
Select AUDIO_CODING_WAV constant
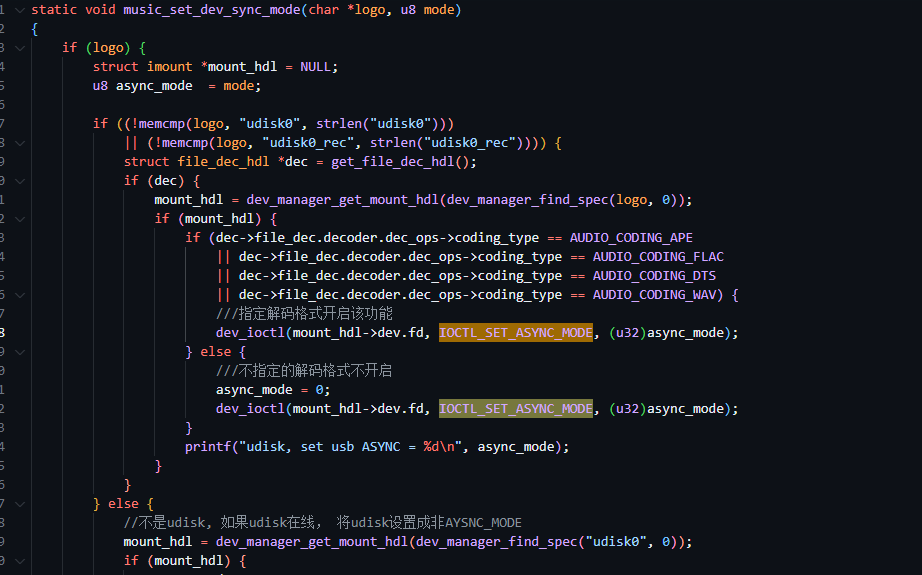click(x=654, y=295)
